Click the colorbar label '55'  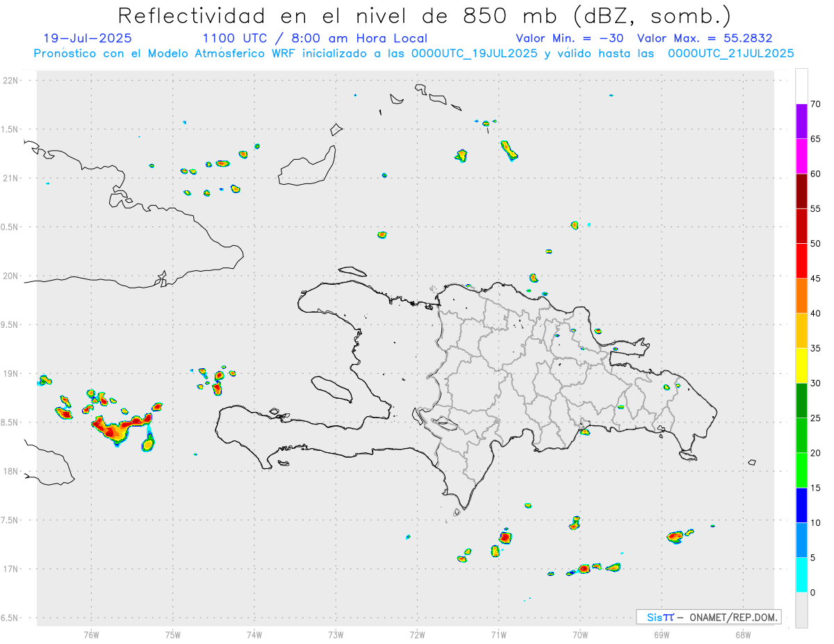pos(815,208)
